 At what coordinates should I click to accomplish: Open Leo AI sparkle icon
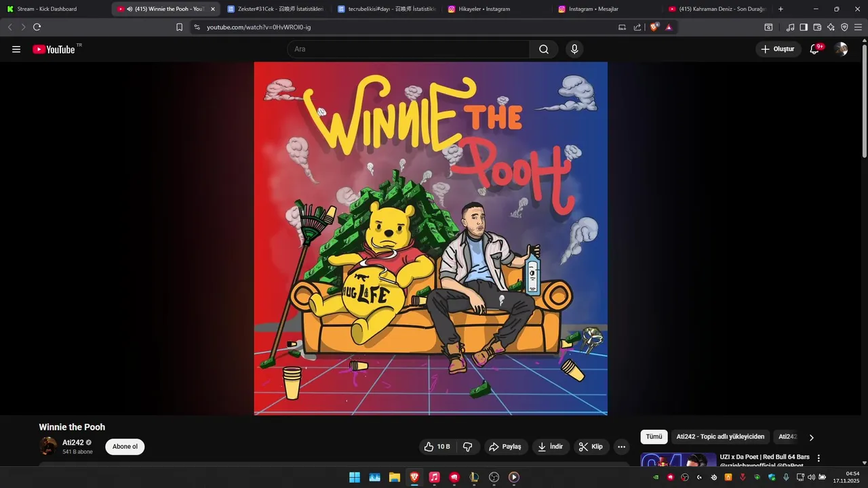click(831, 27)
